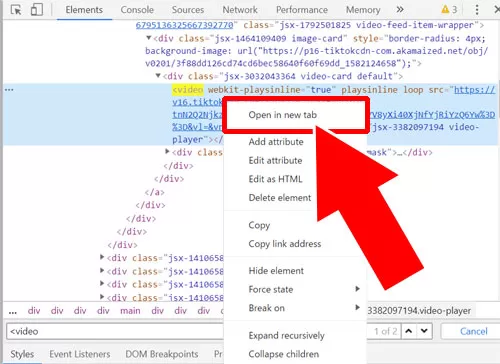Click the webkit-playsinline attribute text

[x=254, y=90]
